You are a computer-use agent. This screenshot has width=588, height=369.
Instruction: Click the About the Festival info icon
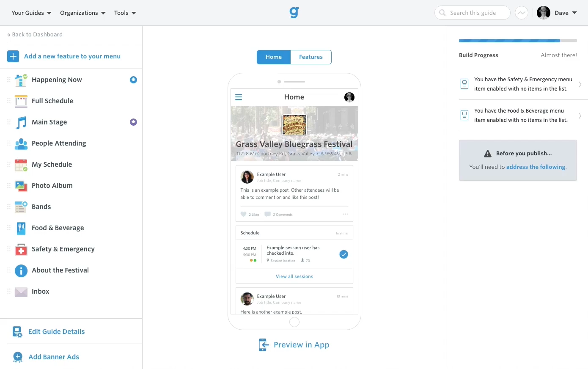click(21, 270)
